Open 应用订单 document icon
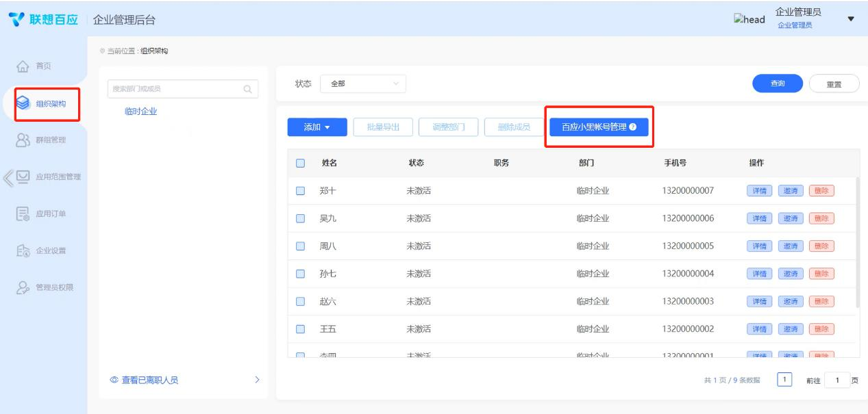This screenshot has height=414, width=868. point(22,215)
